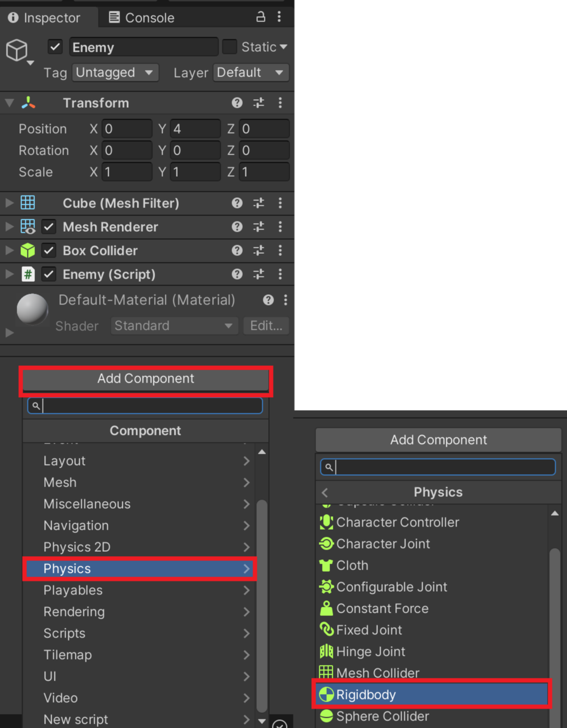567x728 pixels.
Task: Switch to the Console tab
Action: 142,17
